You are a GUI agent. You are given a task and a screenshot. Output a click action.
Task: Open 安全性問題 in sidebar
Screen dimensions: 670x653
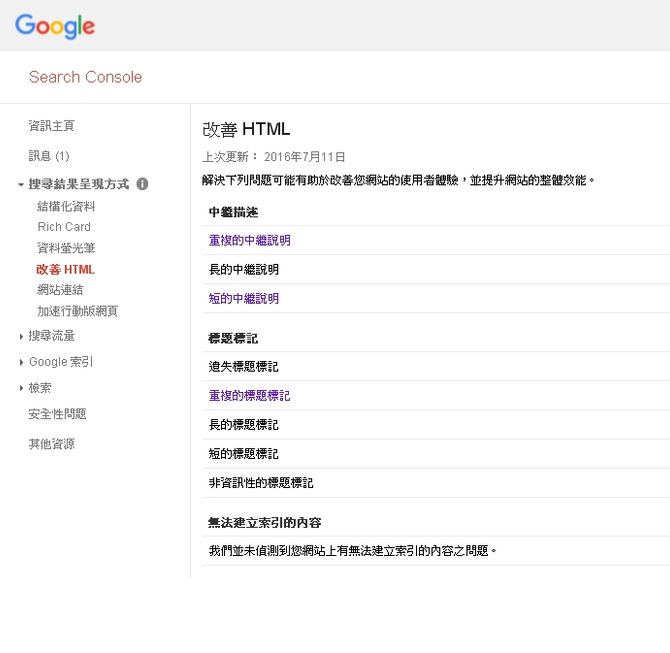(57, 414)
